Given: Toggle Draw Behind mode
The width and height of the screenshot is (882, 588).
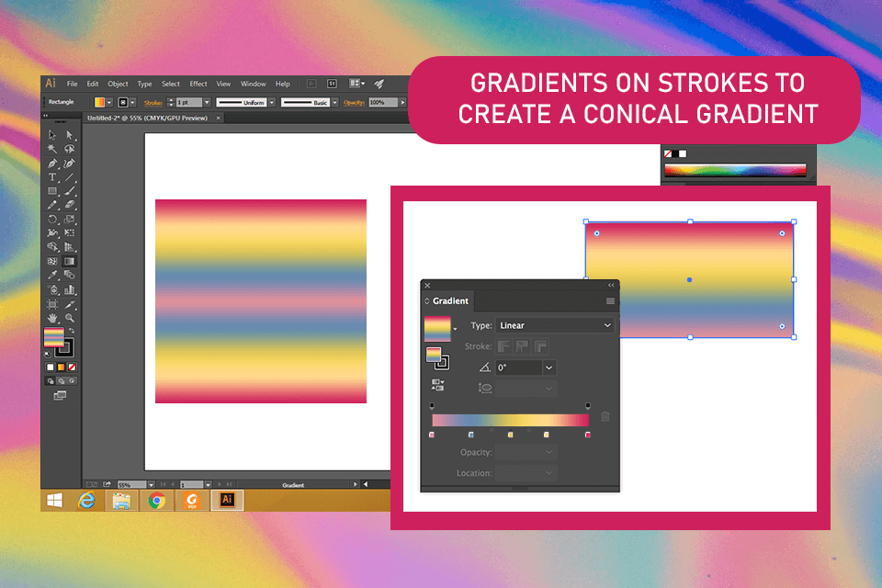Looking at the screenshot, I should tap(62, 381).
